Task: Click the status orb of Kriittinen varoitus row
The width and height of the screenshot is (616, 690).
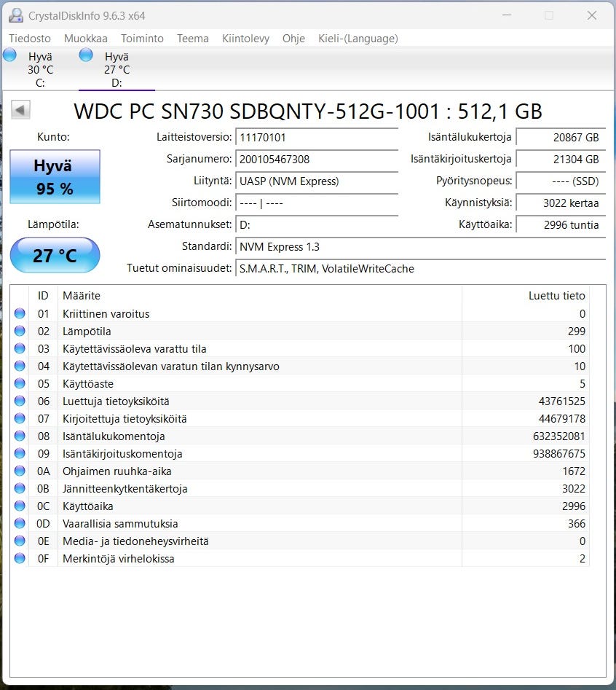Action: click(x=20, y=313)
